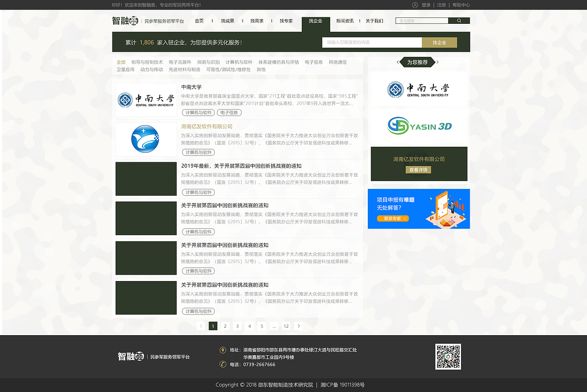Open the 关于我们 menu item
The width and height of the screenshot is (587, 392).
click(374, 21)
